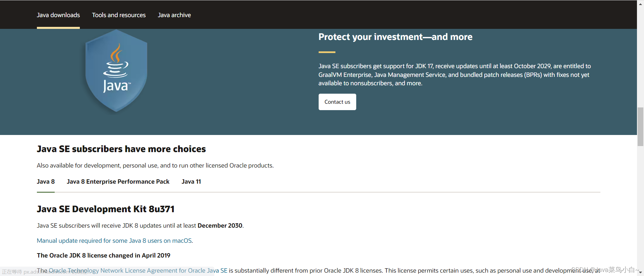Switch to the Java 11 tab
The width and height of the screenshot is (644, 276).
[191, 182]
